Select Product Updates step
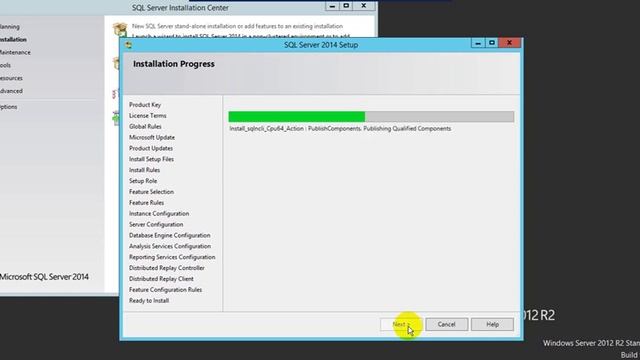Viewport: 640px width, 360px height. [151, 149]
